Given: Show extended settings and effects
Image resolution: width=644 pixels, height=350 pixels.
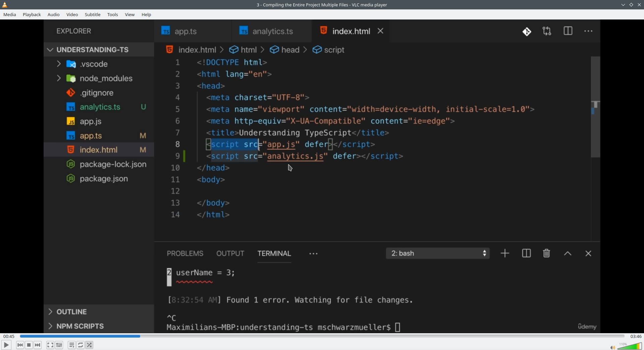Looking at the screenshot, I should (59, 345).
